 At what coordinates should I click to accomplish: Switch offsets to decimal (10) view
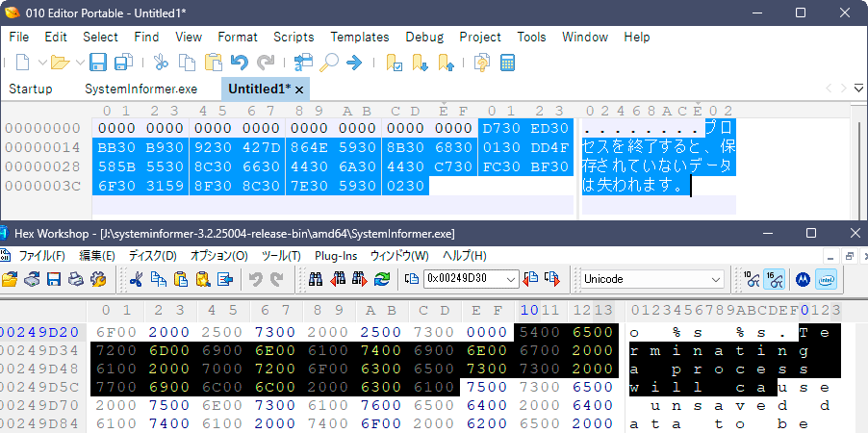tap(752, 279)
